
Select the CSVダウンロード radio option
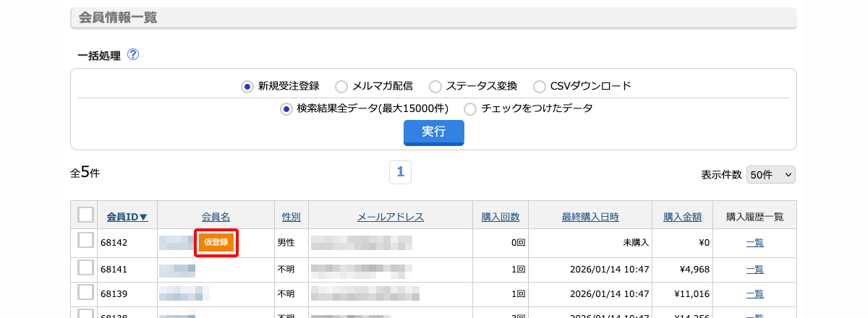click(x=540, y=86)
